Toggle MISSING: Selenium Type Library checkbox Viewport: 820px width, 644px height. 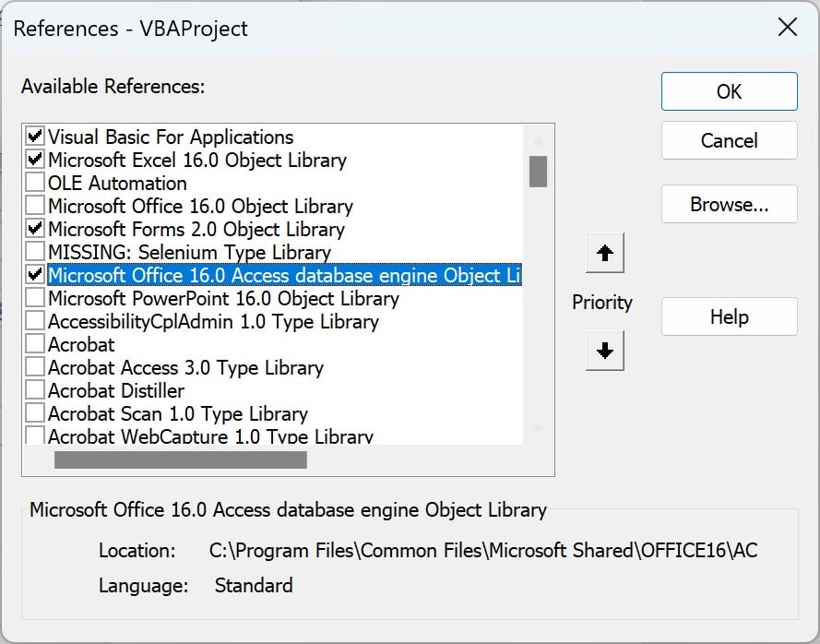35,252
